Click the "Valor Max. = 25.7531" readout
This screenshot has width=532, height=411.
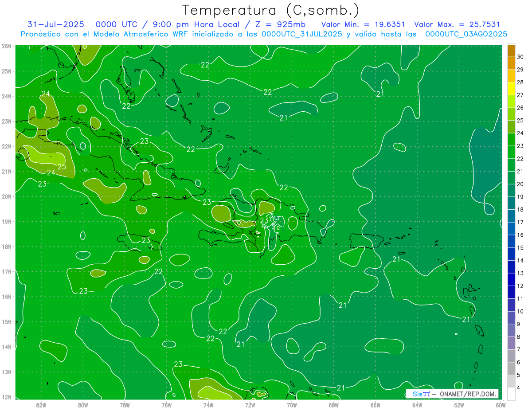(x=457, y=24)
